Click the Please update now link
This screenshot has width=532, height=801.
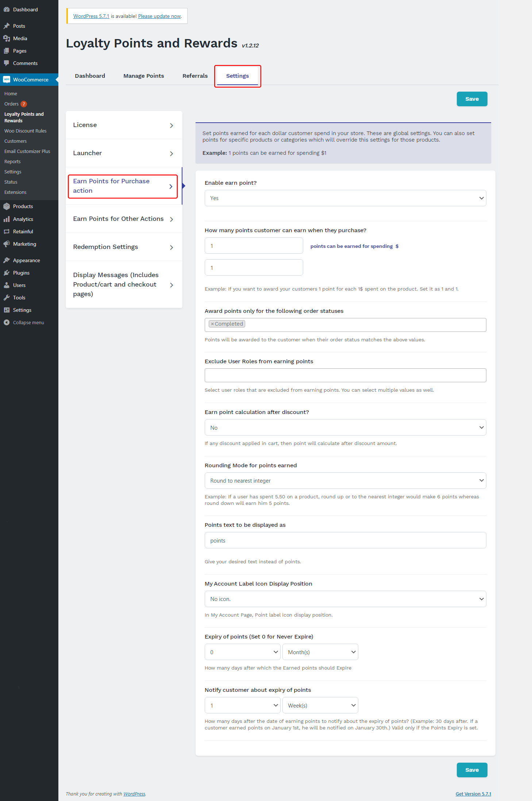(x=159, y=16)
